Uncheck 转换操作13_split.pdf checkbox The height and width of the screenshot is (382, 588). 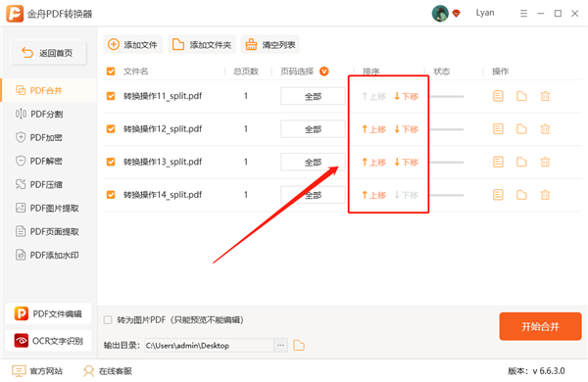(x=111, y=162)
